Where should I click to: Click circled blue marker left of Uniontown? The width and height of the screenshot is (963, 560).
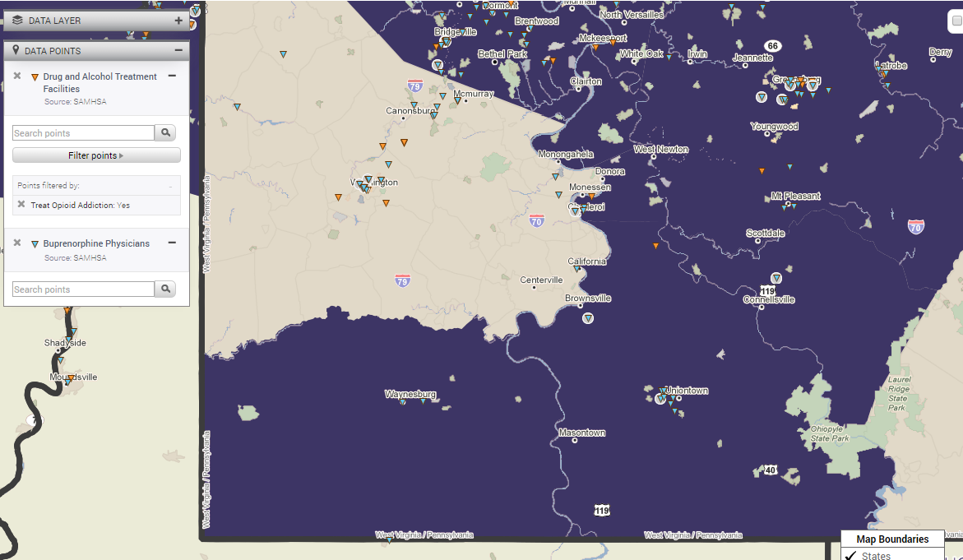click(x=661, y=399)
